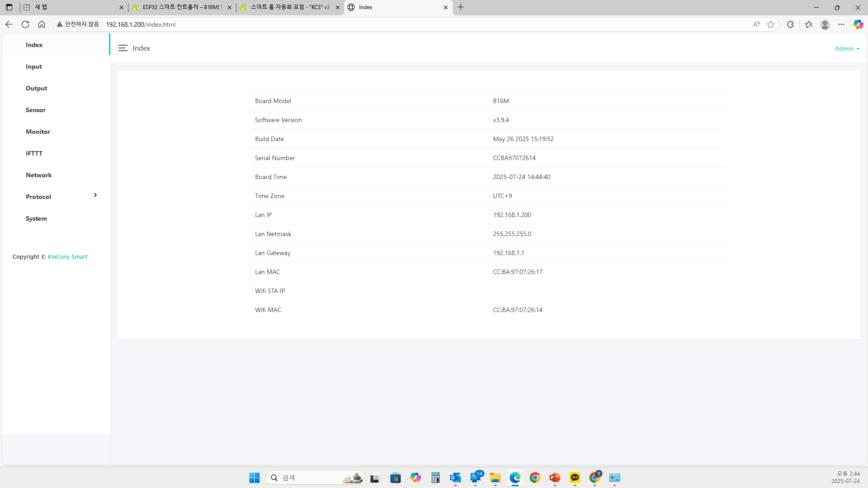Viewport: 868px width, 488px height.
Task: Open a new browser tab
Action: 460,7
